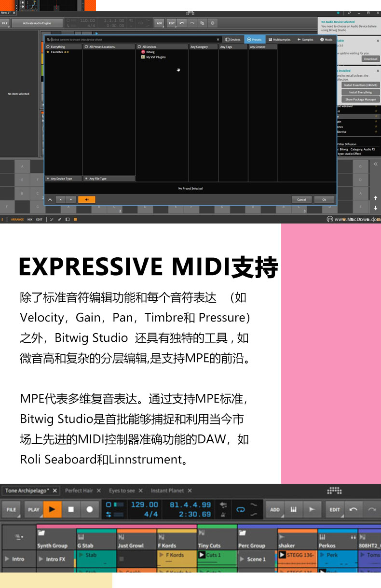This screenshot has width=381, height=588.
Task: Click the Download update button
Action: (370, 59)
